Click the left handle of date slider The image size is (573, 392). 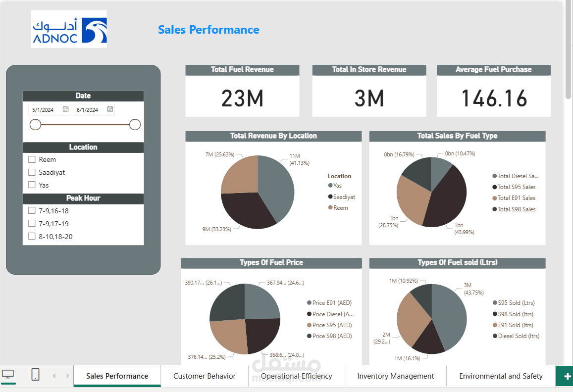click(36, 125)
